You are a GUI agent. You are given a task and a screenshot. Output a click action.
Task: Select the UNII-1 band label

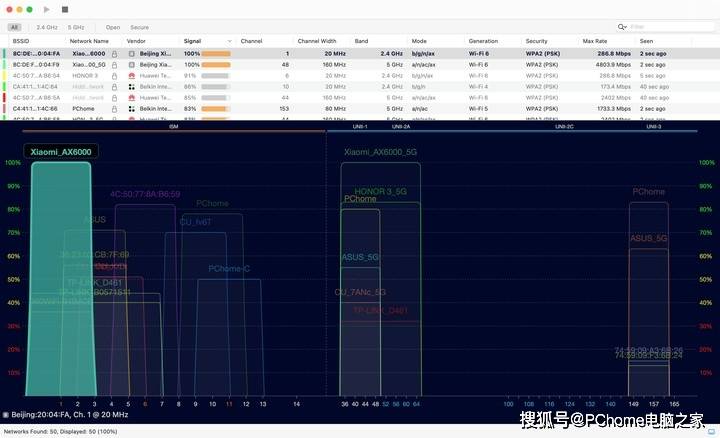(360, 126)
